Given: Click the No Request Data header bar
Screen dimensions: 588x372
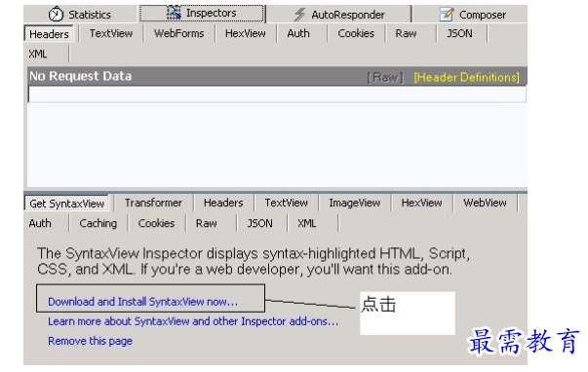Looking at the screenshot, I should [x=277, y=76].
